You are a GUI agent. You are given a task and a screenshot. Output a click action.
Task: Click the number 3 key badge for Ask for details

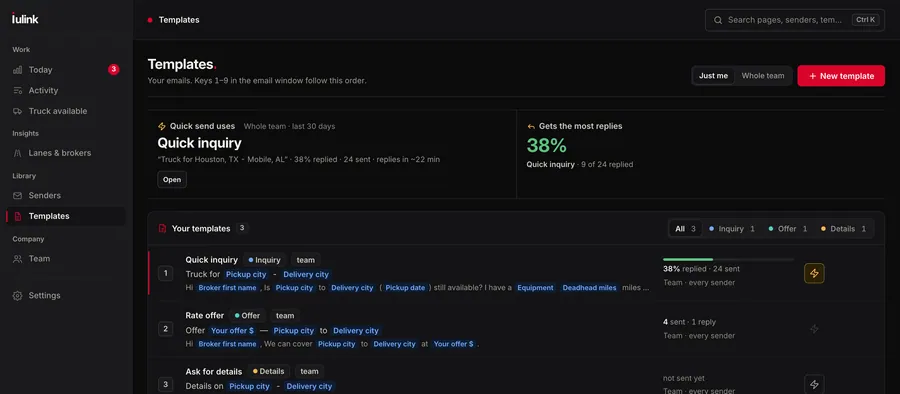(x=166, y=384)
